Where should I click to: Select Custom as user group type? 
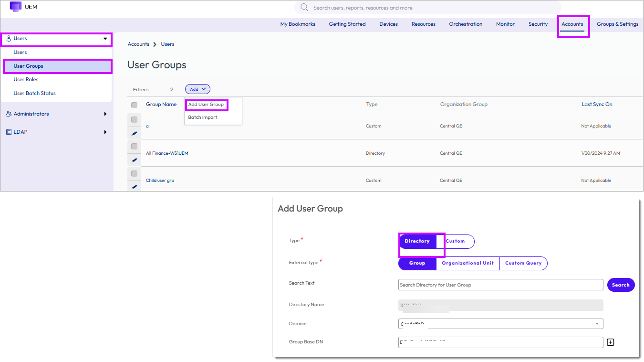(455, 241)
